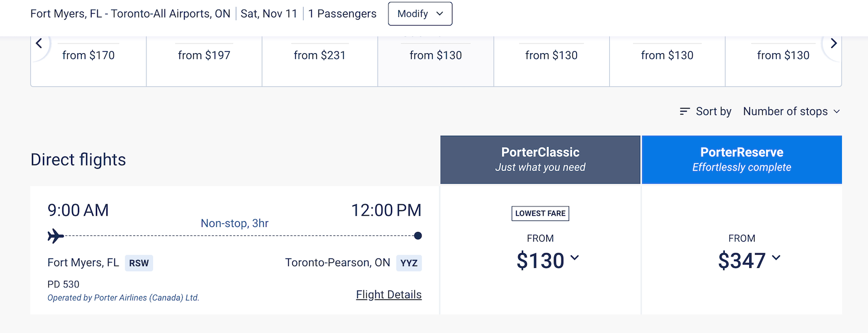Select the PorterClassic fare column header
868x333 pixels.
(540, 159)
